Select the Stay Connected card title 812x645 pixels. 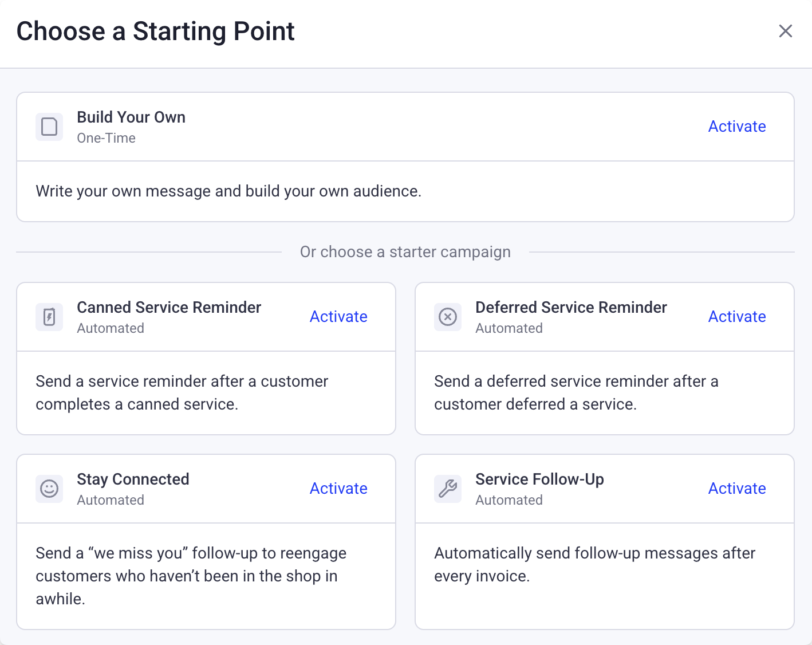[133, 479]
